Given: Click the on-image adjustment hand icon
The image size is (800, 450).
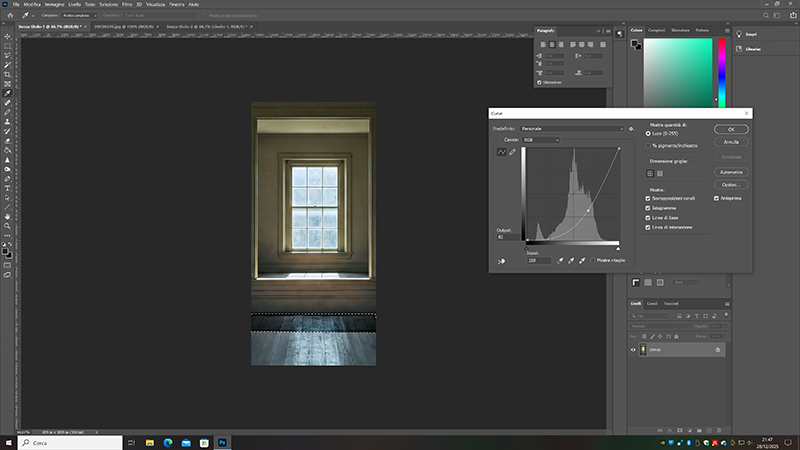Looking at the screenshot, I should coord(502,261).
